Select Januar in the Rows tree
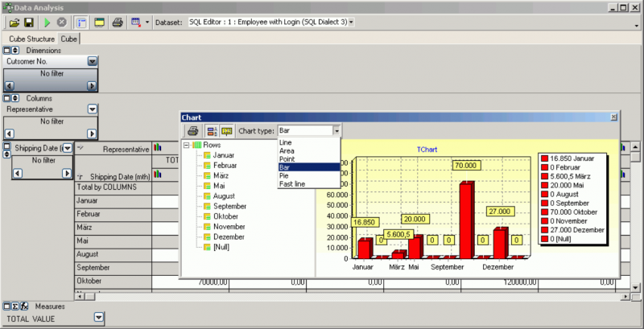 pyautogui.click(x=224, y=155)
